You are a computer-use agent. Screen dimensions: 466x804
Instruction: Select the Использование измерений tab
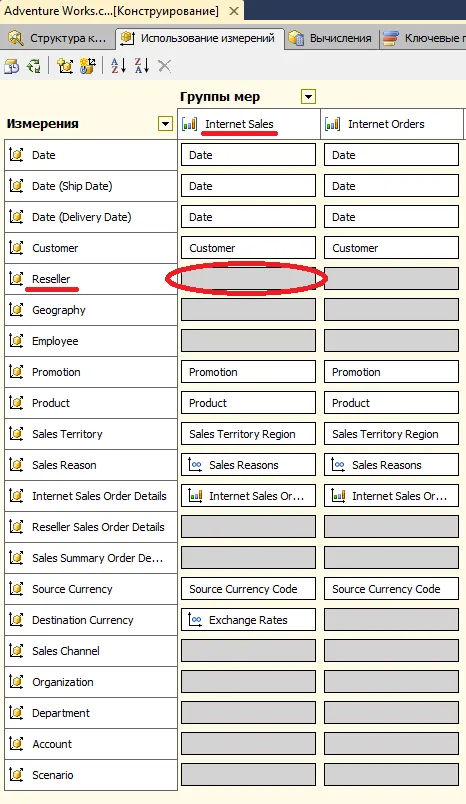pyautogui.click(x=199, y=38)
